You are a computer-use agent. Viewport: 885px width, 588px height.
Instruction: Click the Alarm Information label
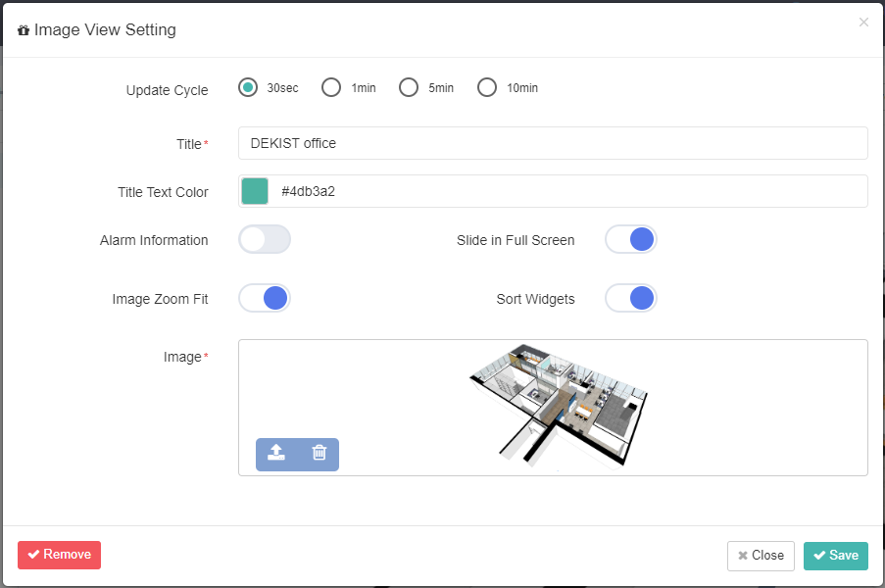[154, 240]
